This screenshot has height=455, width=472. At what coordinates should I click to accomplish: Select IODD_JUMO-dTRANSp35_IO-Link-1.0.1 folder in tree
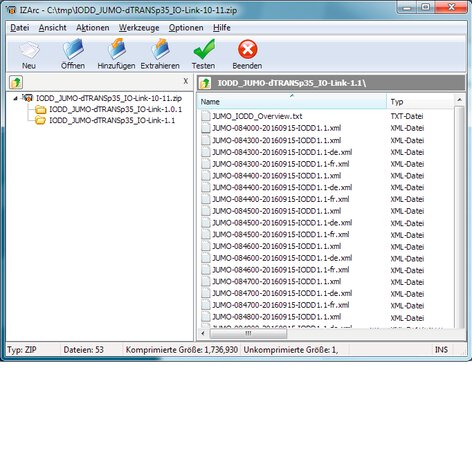pyautogui.click(x=116, y=109)
